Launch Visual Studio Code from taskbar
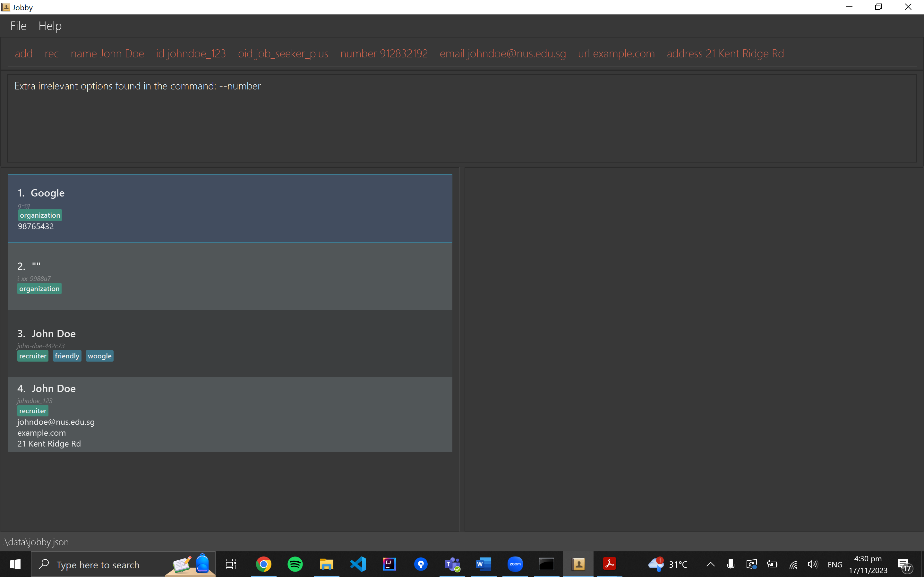This screenshot has height=577, width=924. [x=358, y=564]
